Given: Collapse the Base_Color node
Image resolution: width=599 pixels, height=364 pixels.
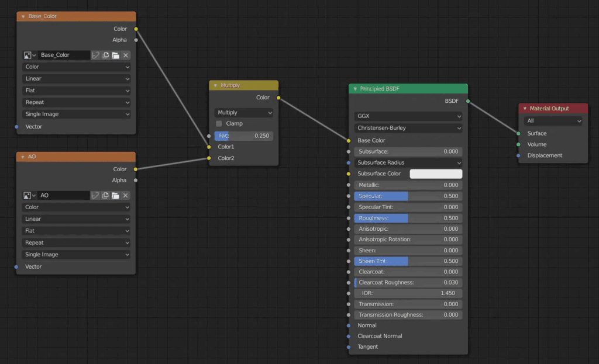Looking at the screenshot, I should pos(23,16).
